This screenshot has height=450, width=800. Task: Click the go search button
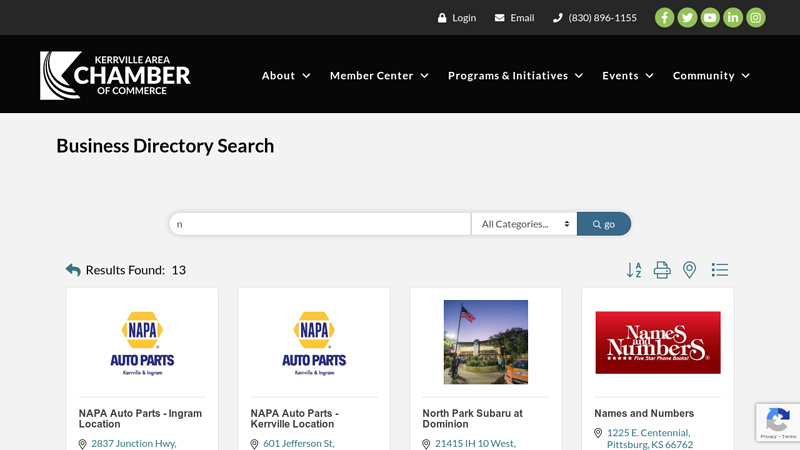(x=604, y=224)
